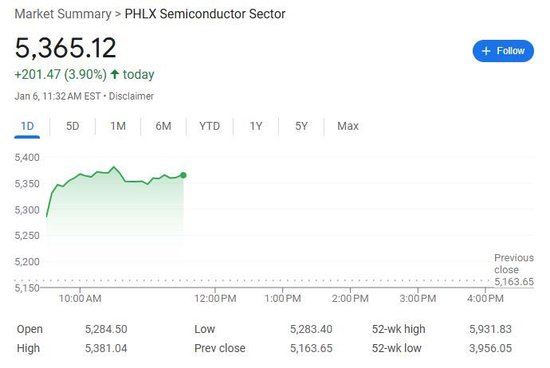The height and width of the screenshot is (368, 550).
Task: Follow the PHLX Semiconductor Sector index
Action: coord(503,51)
